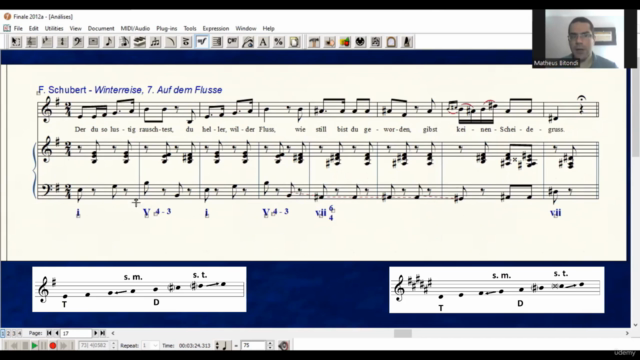Open the Edit menu
This screenshot has width=640, height=360.
point(33,29)
